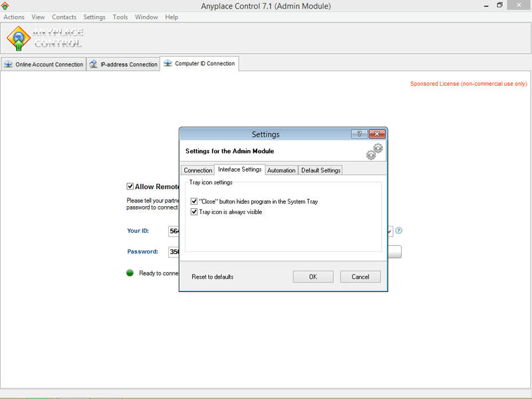532x399 pixels.
Task: Confirm settings with the OK button
Action: [313, 277]
